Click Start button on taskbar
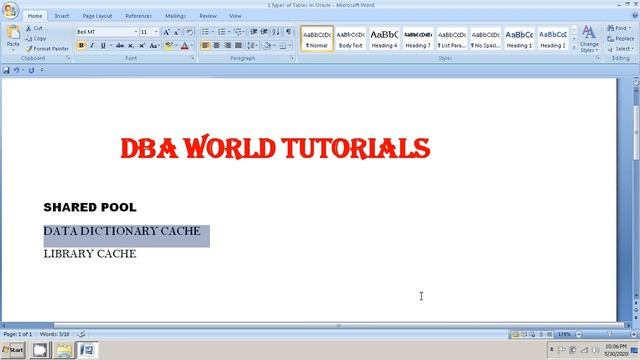Image resolution: width=640 pixels, height=360 pixels. [13, 350]
